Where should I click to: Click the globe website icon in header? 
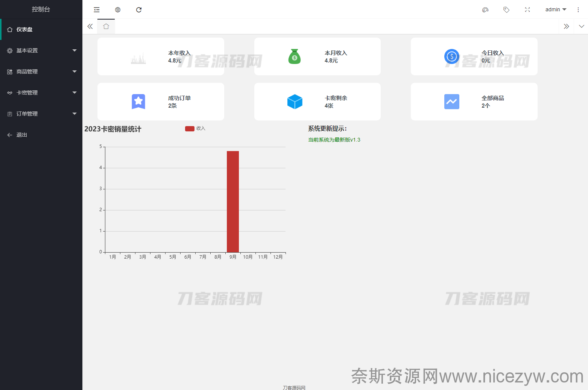[x=118, y=10]
